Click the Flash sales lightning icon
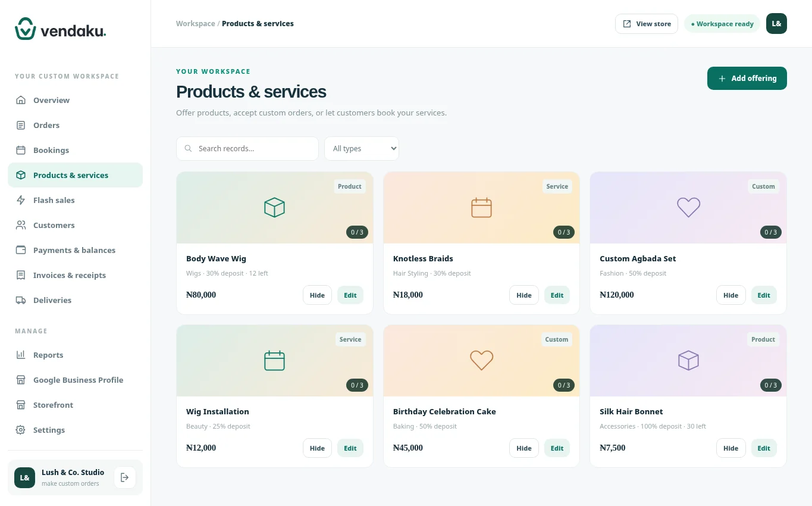Screen dimensions: 812x506 tap(21, 200)
